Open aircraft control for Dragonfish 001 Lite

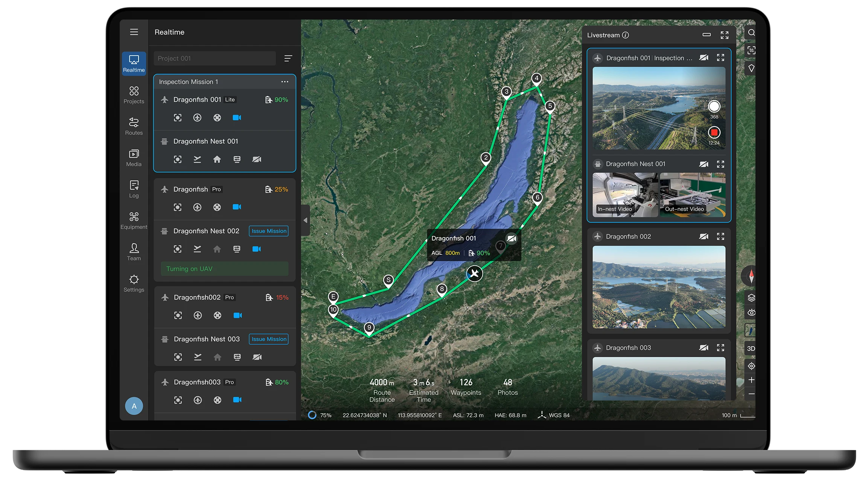(x=197, y=118)
